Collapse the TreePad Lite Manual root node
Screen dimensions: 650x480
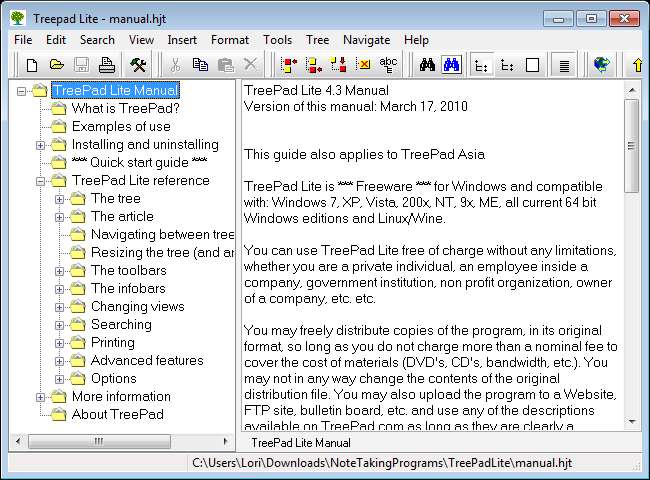22,91
